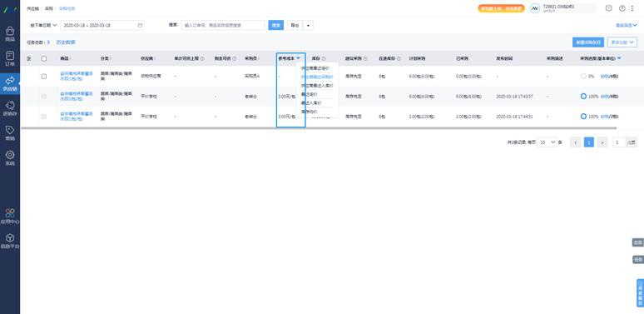This screenshot has width=644, height=314.
Task: Click the info icon beside 在途库存 header
Action: click(x=399, y=59)
